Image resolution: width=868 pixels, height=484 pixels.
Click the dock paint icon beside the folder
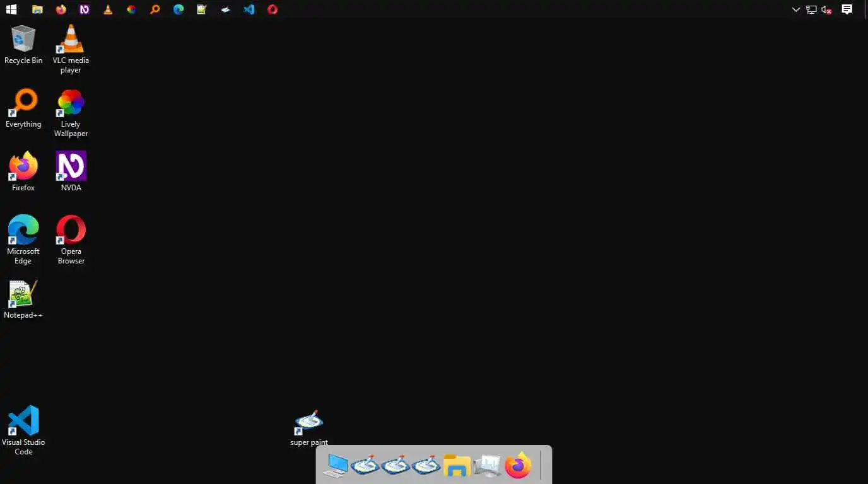click(x=426, y=466)
